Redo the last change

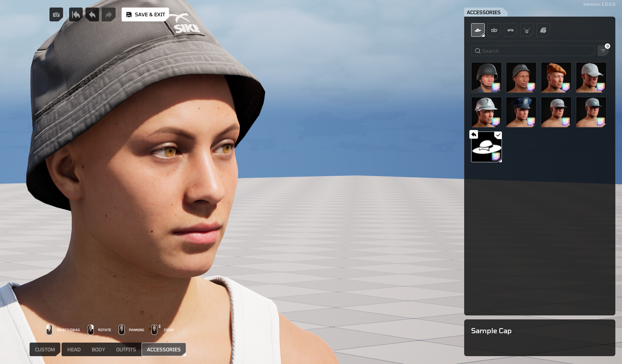(x=109, y=14)
